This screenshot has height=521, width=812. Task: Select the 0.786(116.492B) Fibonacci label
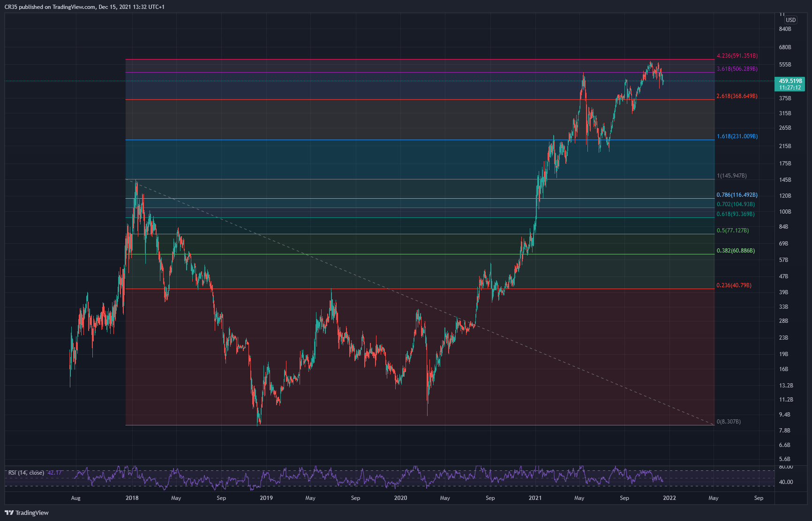(x=737, y=195)
